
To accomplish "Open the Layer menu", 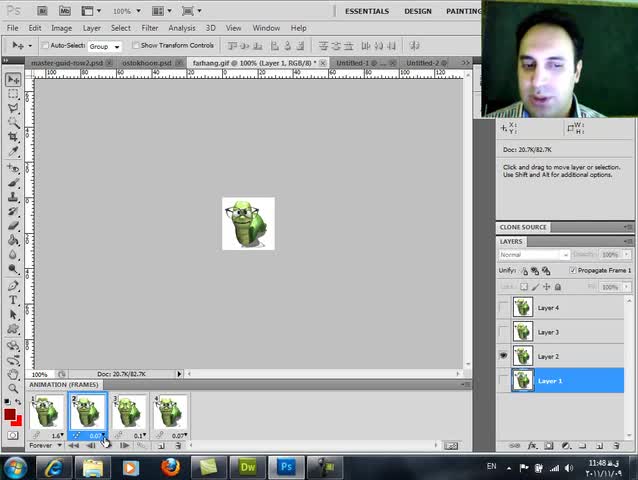I will tap(92, 28).
